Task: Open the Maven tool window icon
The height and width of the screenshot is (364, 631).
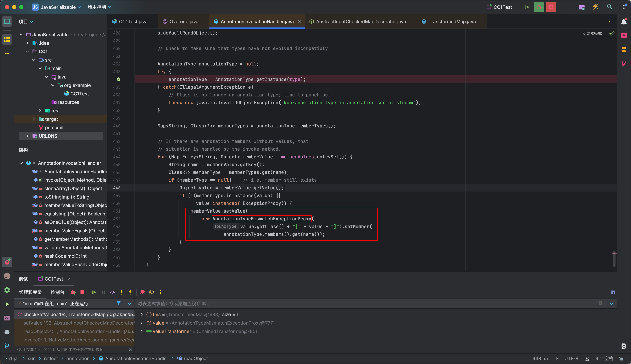Action: pyautogui.click(x=624, y=64)
